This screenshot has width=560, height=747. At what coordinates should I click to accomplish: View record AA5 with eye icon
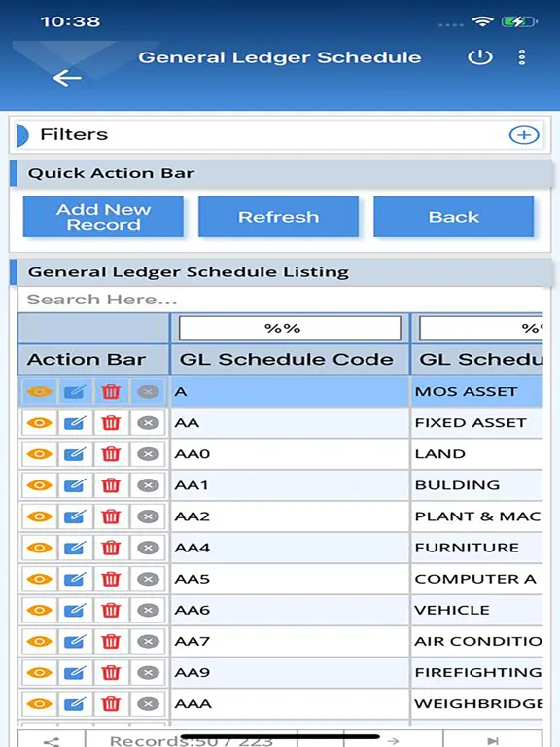pyautogui.click(x=39, y=579)
